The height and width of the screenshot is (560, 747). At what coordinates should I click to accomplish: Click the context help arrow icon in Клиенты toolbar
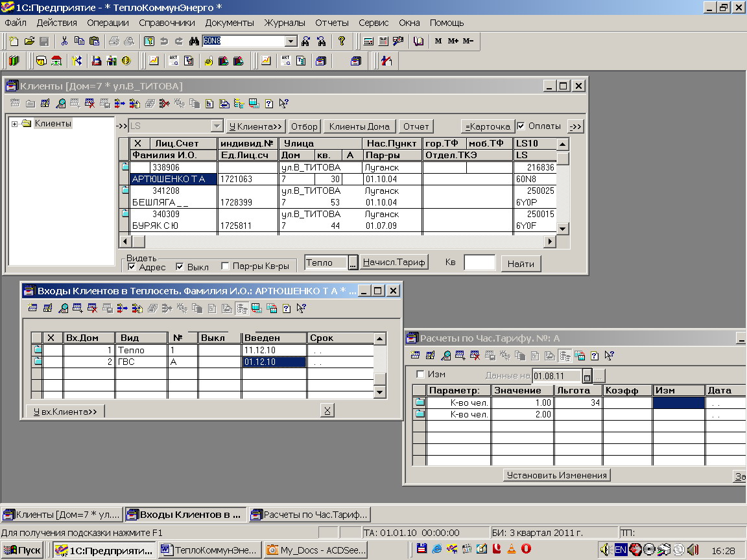(x=284, y=103)
